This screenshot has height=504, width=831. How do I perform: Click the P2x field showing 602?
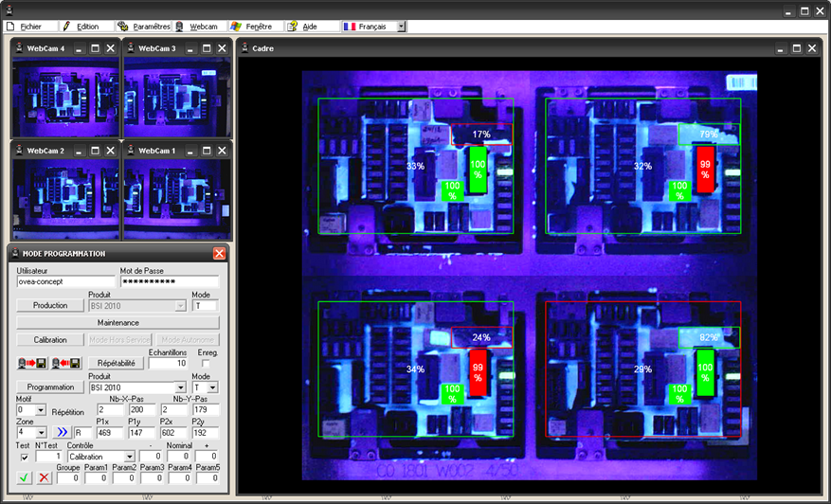(173, 433)
